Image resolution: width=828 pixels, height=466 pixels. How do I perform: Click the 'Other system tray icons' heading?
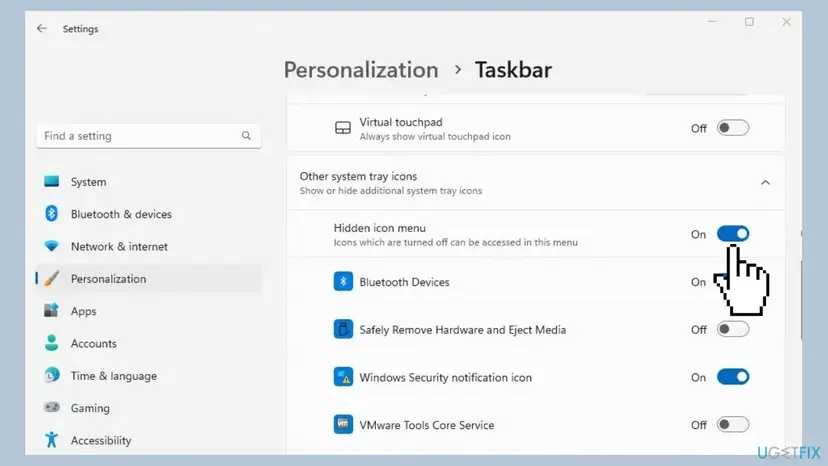[358, 176]
